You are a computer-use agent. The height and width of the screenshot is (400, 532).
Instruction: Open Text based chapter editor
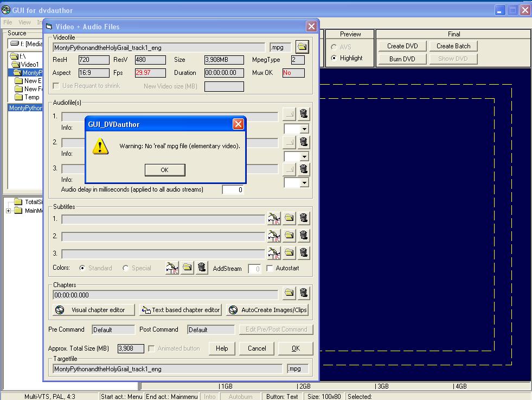click(x=181, y=310)
